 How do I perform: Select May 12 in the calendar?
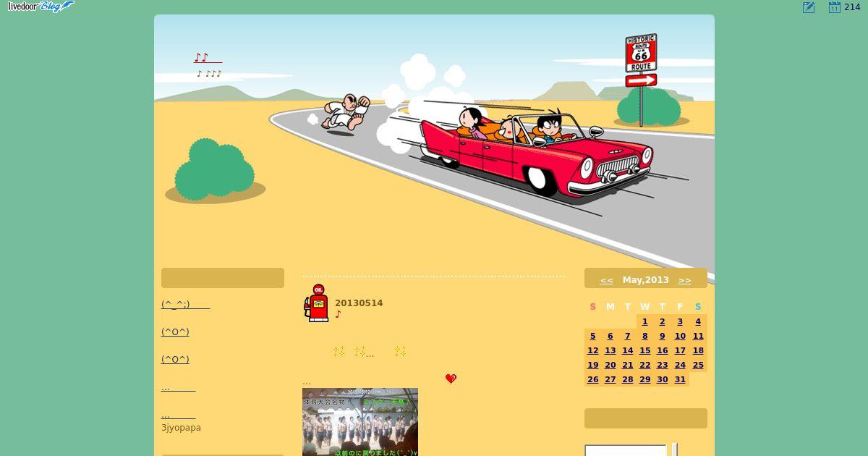[x=593, y=350]
